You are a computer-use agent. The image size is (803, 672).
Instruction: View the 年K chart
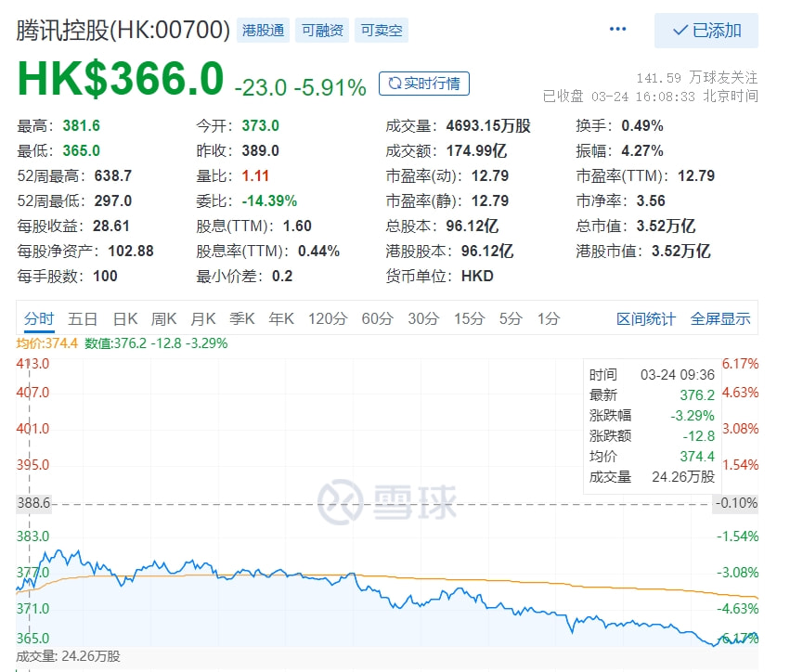[x=279, y=318]
